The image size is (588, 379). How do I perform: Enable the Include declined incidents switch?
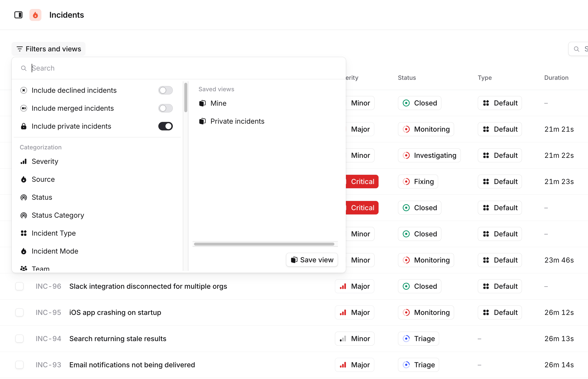[165, 90]
